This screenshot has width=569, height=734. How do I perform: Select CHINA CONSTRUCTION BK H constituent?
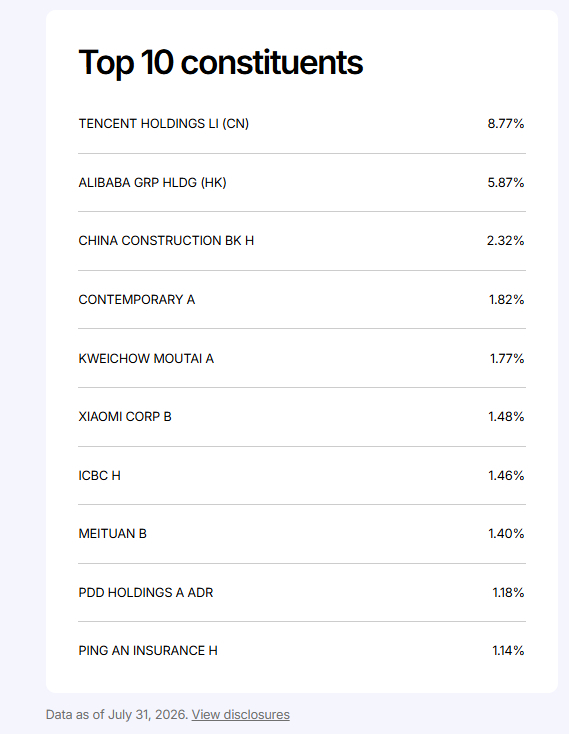point(166,241)
